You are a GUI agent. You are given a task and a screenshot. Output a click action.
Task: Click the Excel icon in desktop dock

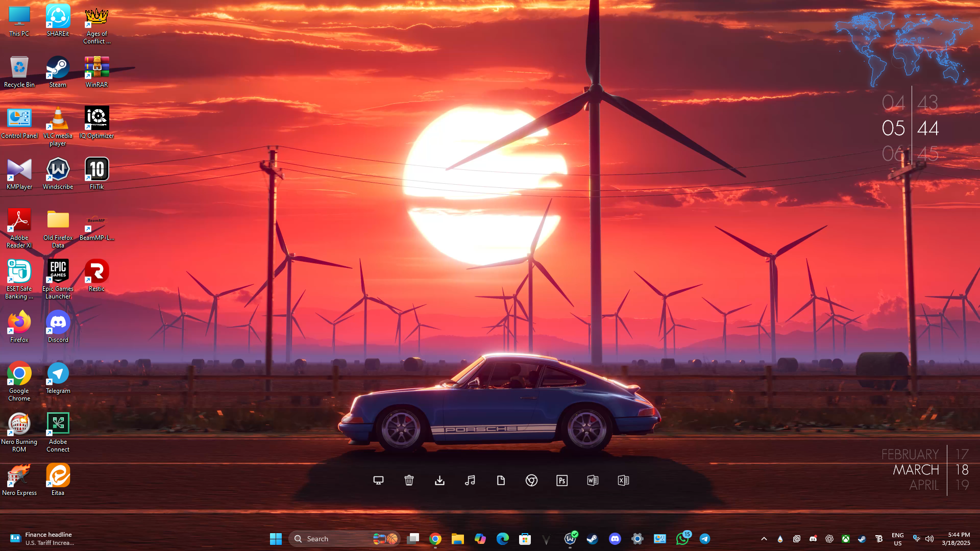point(623,480)
